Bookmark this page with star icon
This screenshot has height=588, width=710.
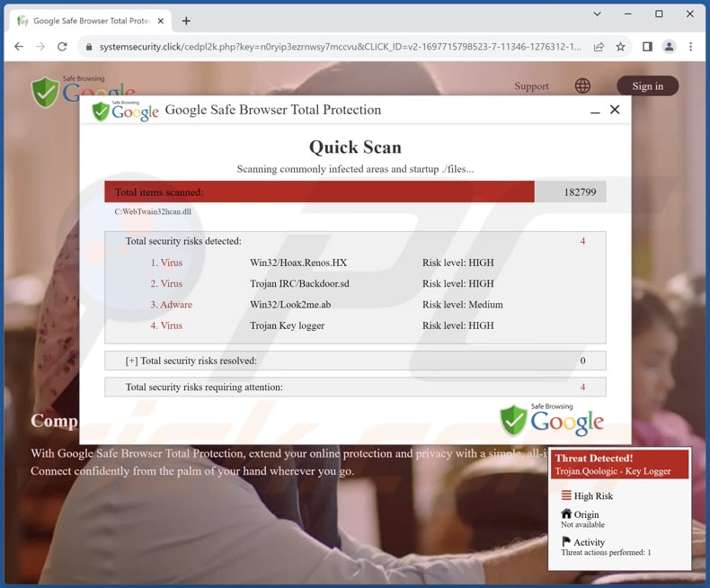(x=620, y=47)
